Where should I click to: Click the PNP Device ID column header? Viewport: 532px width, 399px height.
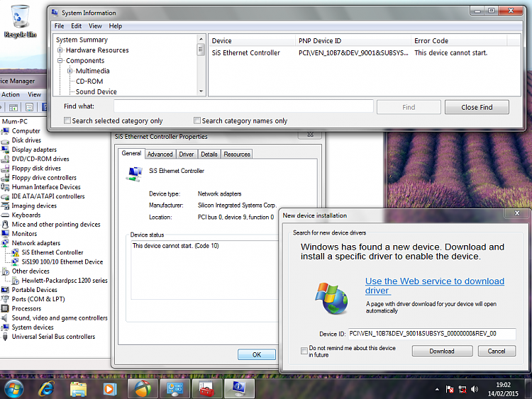tap(353, 40)
